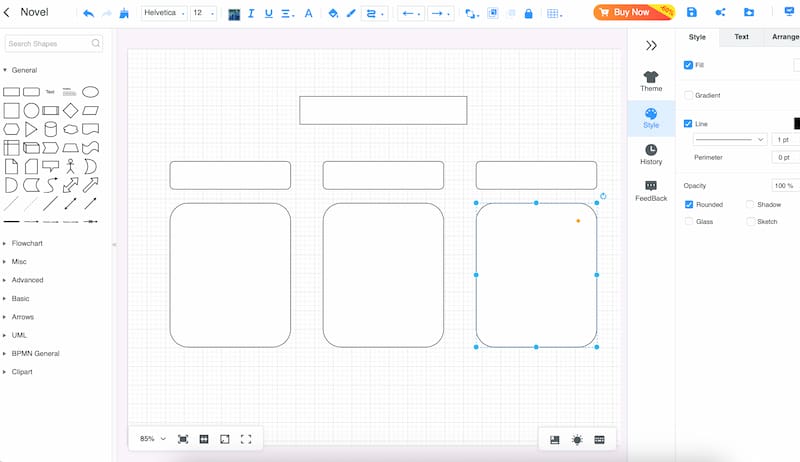Open the Theme panel

click(651, 82)
